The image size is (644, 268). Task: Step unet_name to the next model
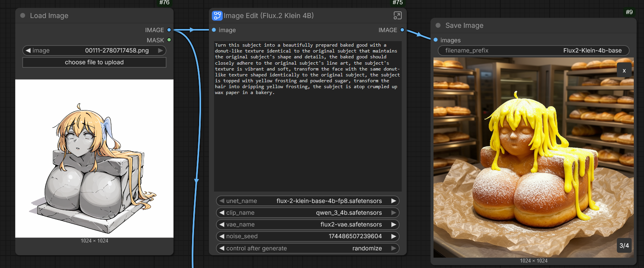394,201
